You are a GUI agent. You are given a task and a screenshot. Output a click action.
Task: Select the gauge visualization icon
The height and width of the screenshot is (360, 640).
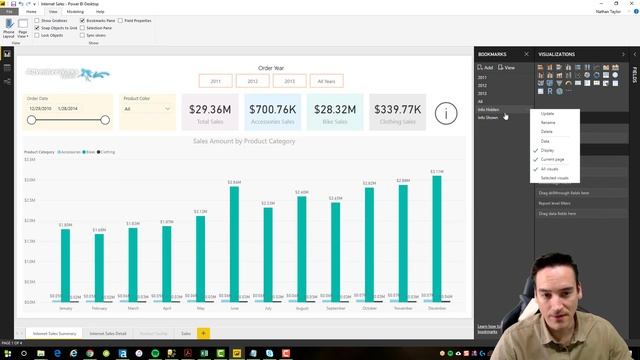pos(569,83)
